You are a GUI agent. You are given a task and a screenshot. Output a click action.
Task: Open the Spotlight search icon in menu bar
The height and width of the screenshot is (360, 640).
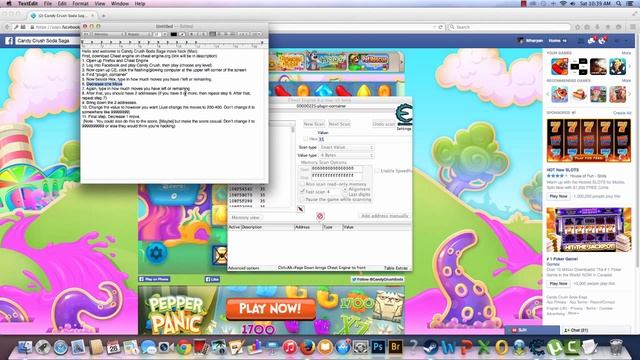[619, 4]
